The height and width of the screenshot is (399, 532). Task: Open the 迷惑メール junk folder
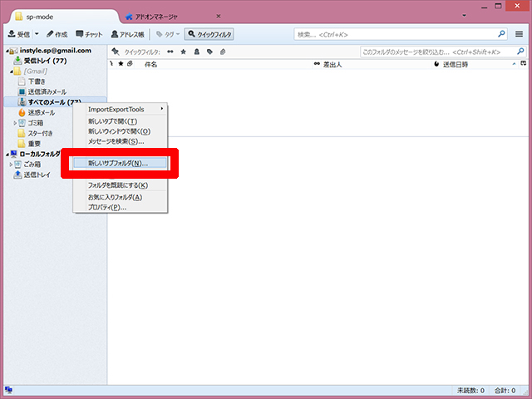point(42,112)
